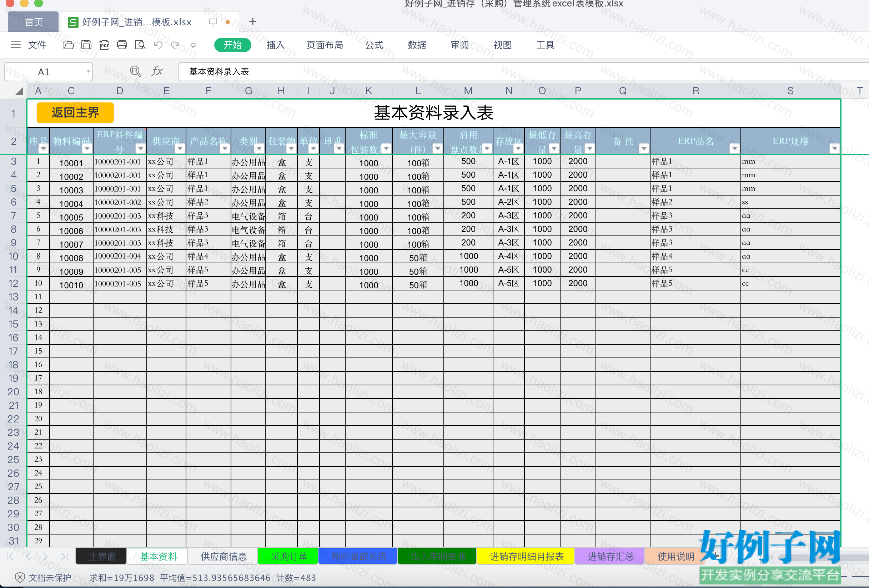The height and width of the screenshot is (588, 869).
Task: Click the 文档未保护 status text
Action: [50, 578]
